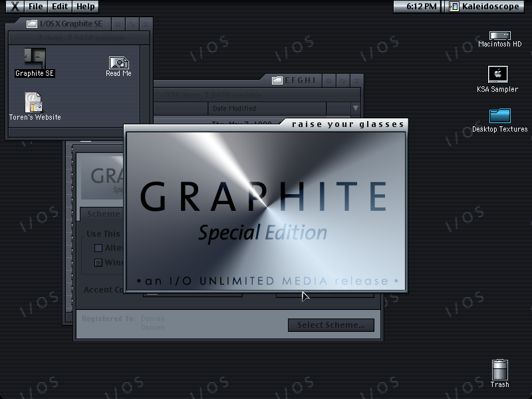Click the folder proxy icon in the I/OS X Graphite SE title bar
The width and height of the screenshot is (532, 399).
32,24
